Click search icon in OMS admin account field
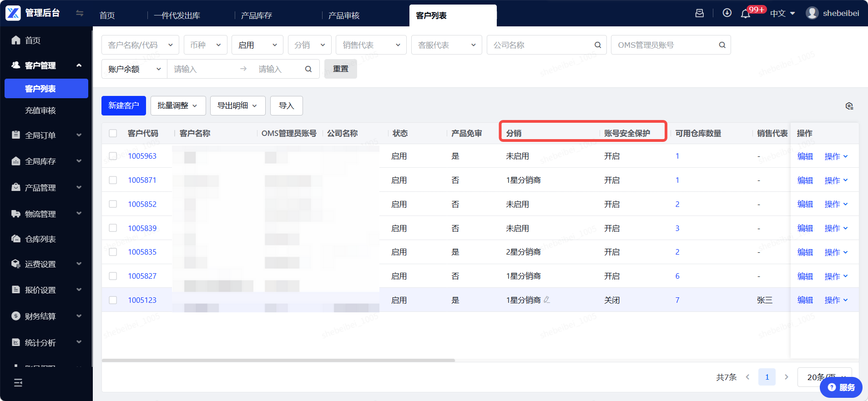868x401 pixels. pos(722,45)
